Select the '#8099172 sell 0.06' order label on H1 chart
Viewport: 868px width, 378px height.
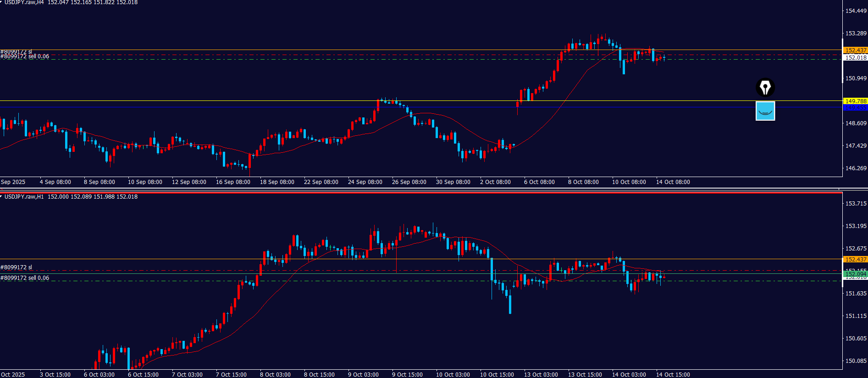pos(25,278)
